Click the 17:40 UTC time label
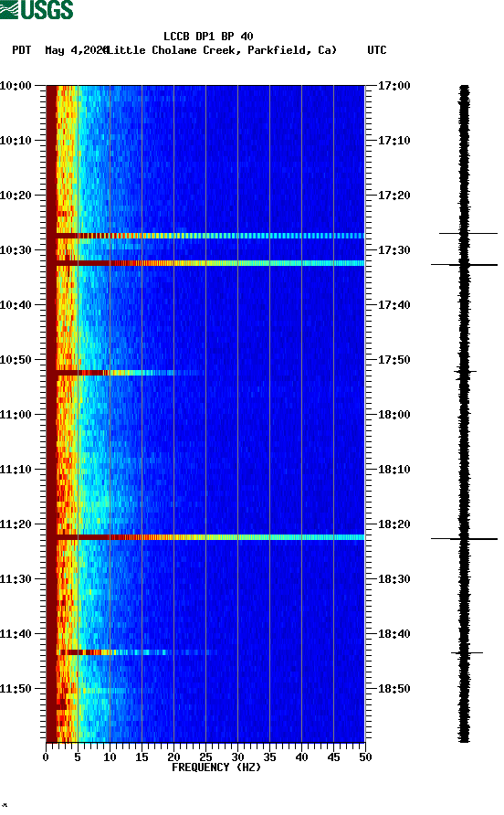504x815 pixels. 394,305
